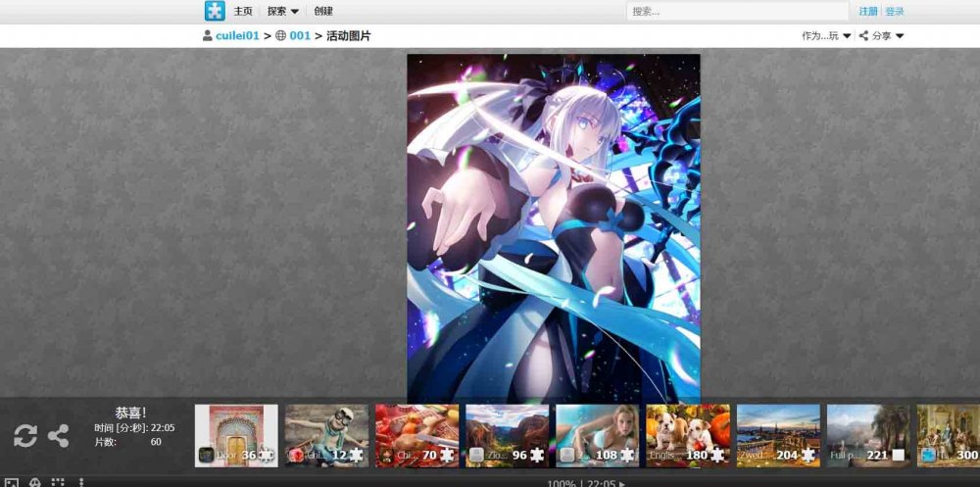Click the globe icon before 001
Screen dimensions: 980x487
[280, 35]
